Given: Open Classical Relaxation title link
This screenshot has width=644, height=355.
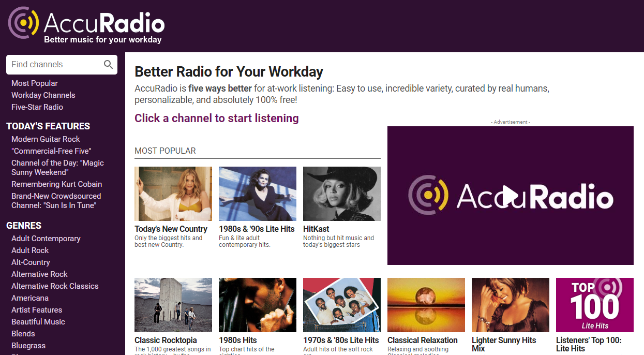Looking at the screenshot, I should coord(423,340).
